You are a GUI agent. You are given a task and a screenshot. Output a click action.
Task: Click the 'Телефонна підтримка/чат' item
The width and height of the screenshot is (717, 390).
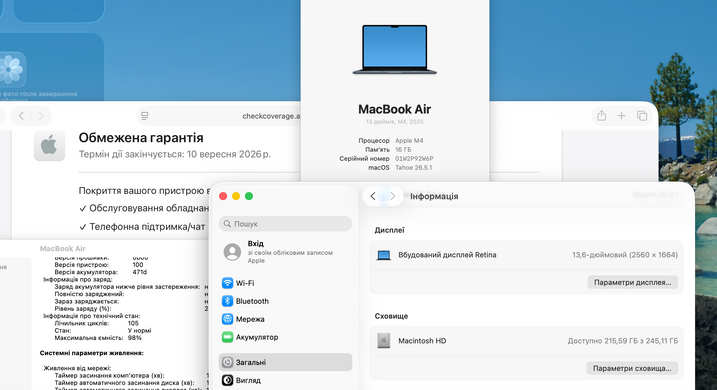142,227
